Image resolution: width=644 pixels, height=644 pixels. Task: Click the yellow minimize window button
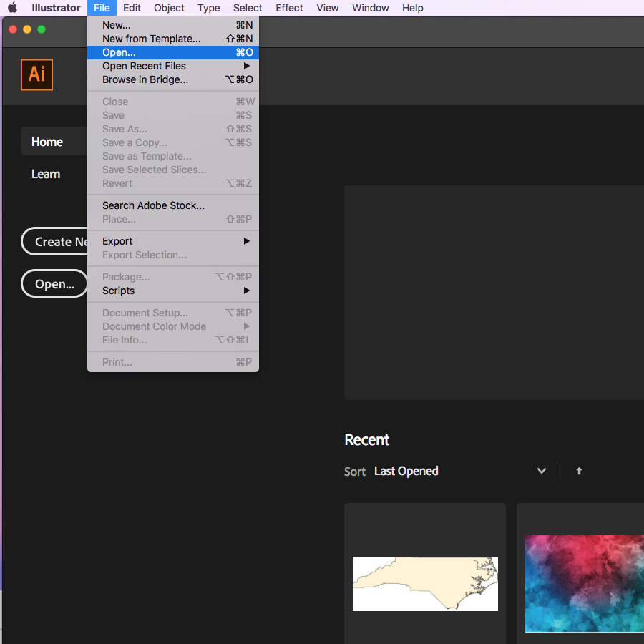27,29
